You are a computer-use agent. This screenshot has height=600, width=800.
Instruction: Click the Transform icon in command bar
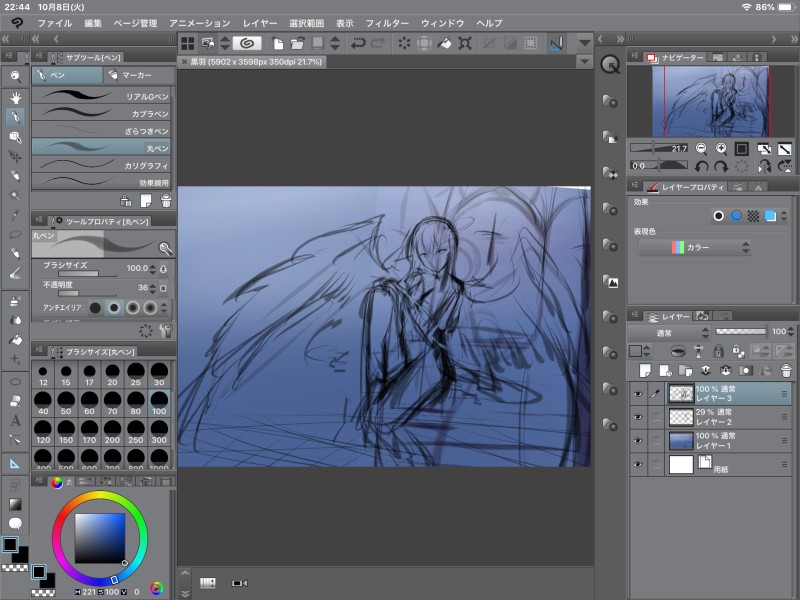tap(465, 43)
